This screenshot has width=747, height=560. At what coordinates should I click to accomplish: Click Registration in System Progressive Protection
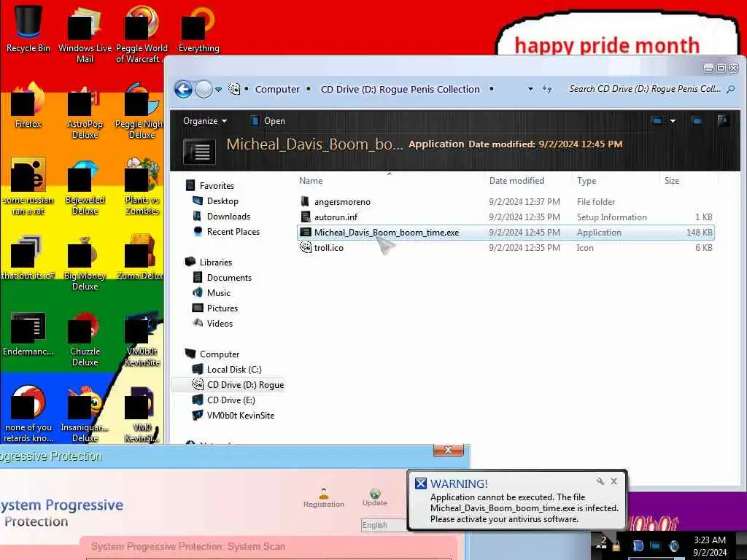click(323, 498)
